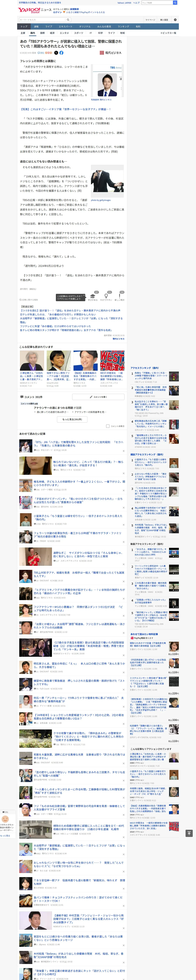Click the 記事に関する報告 report icon link
The height and width of the screenshot is (980, 196).
click(x=29, y=300)
